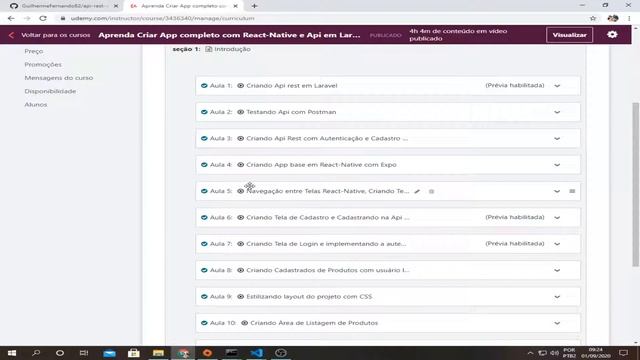Toggle the eye icon on Aula 8

coord(240,270)
